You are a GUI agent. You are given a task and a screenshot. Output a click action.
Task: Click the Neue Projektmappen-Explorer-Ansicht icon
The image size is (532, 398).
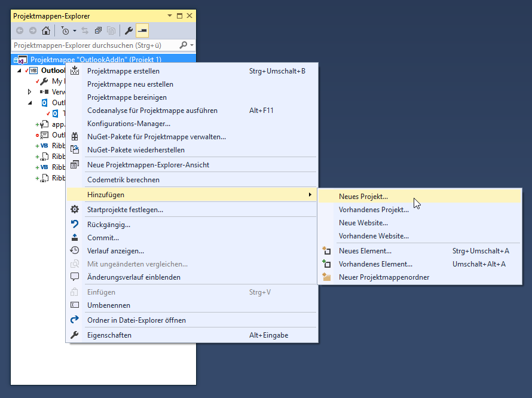pos(75,165)
